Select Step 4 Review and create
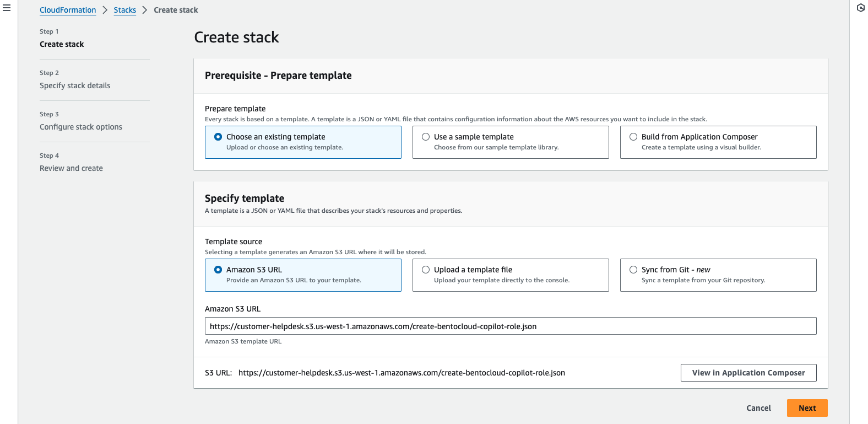 tap(71, 168)
